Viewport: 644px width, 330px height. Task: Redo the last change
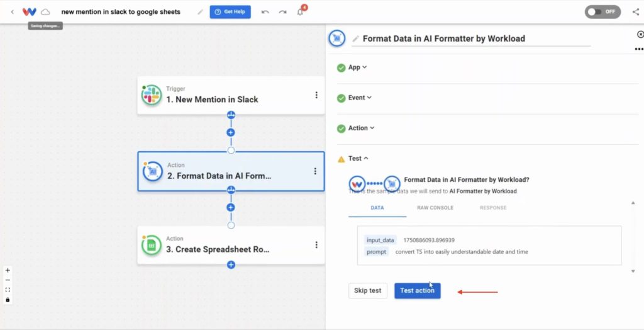282,12
